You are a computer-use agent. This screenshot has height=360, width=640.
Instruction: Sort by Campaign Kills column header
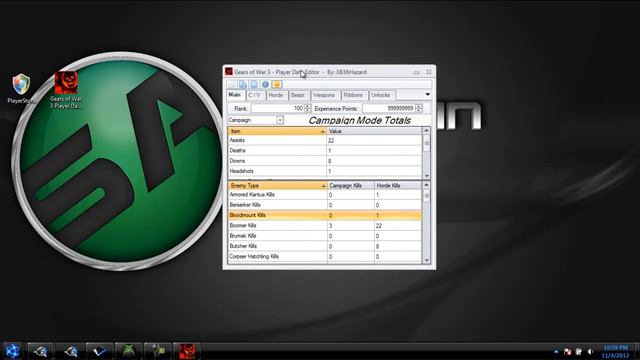click(x=351, y=185)
